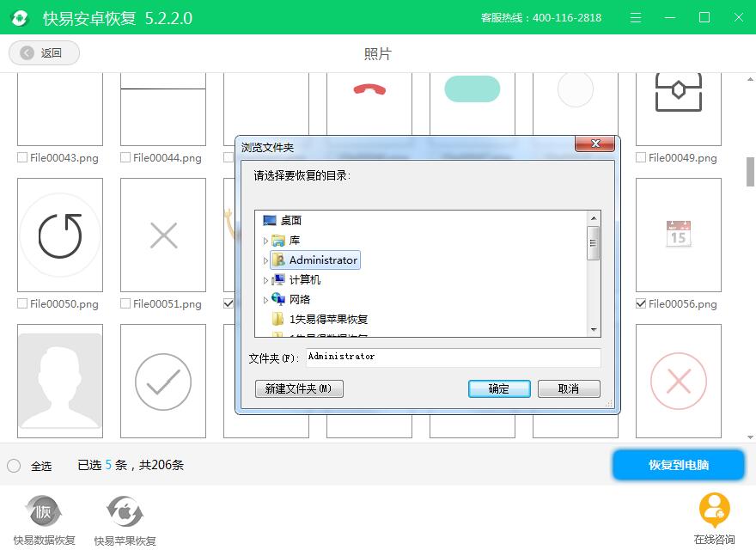Screen dimensions: 756x550
Task: Open the red hang-up phone thumbnail
Action: coord(369,104)
